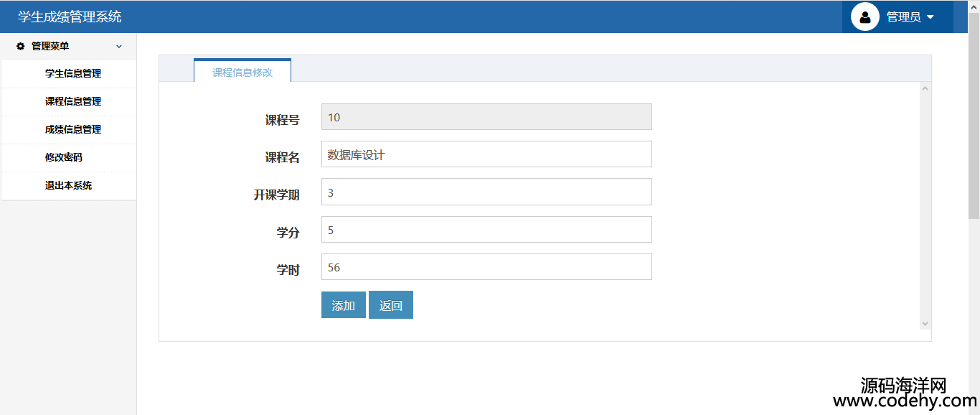Select the 学分 input box
The height and width of the screenshot is (415, 980).
coord(486,230)
